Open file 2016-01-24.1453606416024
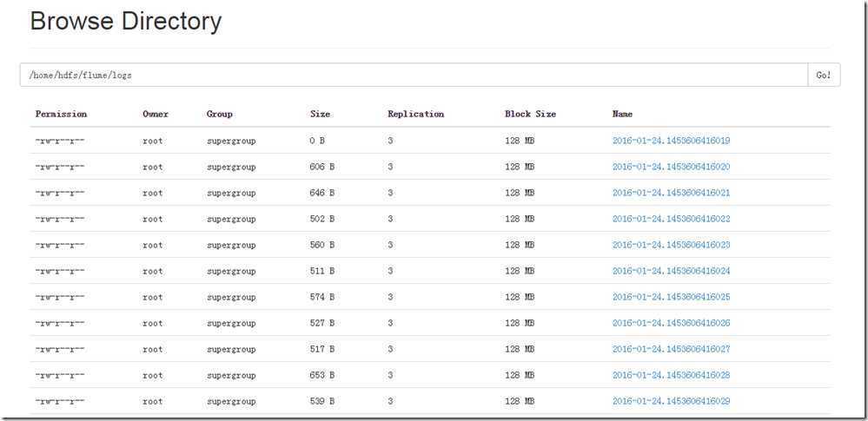 671,271
